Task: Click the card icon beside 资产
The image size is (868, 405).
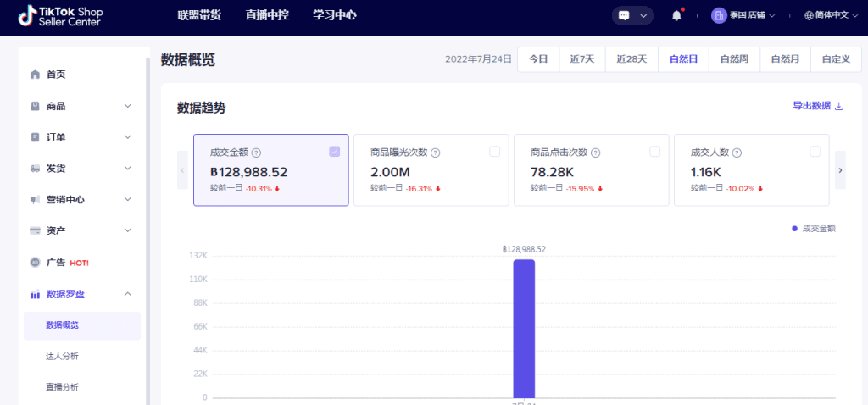Action: tap(35, 230)
